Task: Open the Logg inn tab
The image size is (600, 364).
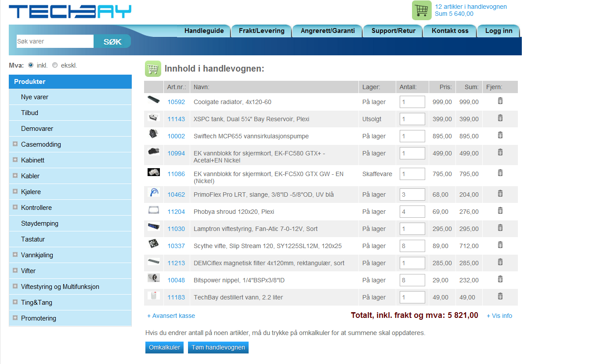Action: [x=499, y=31]
